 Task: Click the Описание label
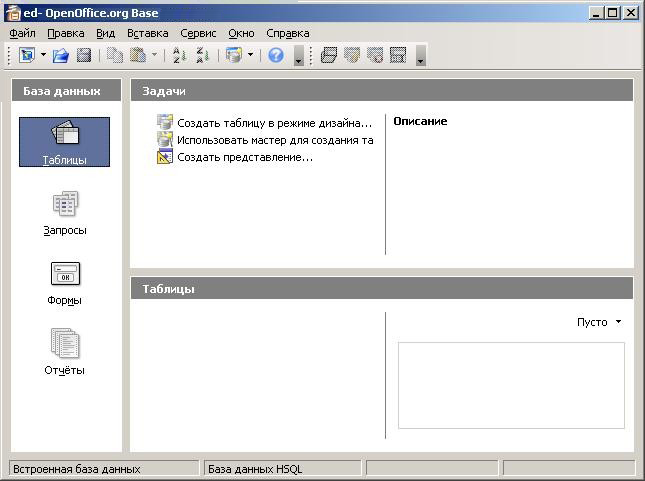[x=420, y=121]
